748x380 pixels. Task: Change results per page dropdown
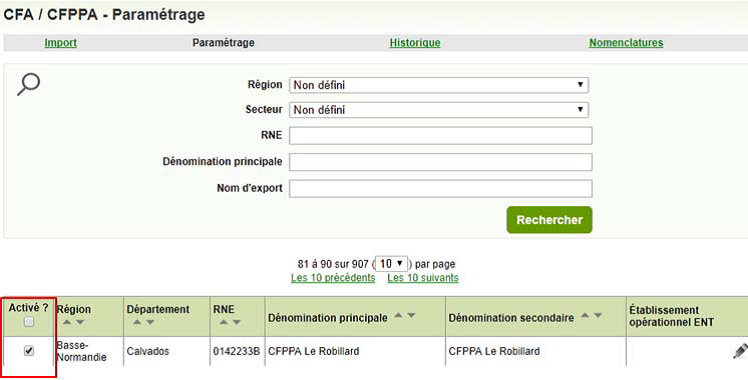coord(392,264)
